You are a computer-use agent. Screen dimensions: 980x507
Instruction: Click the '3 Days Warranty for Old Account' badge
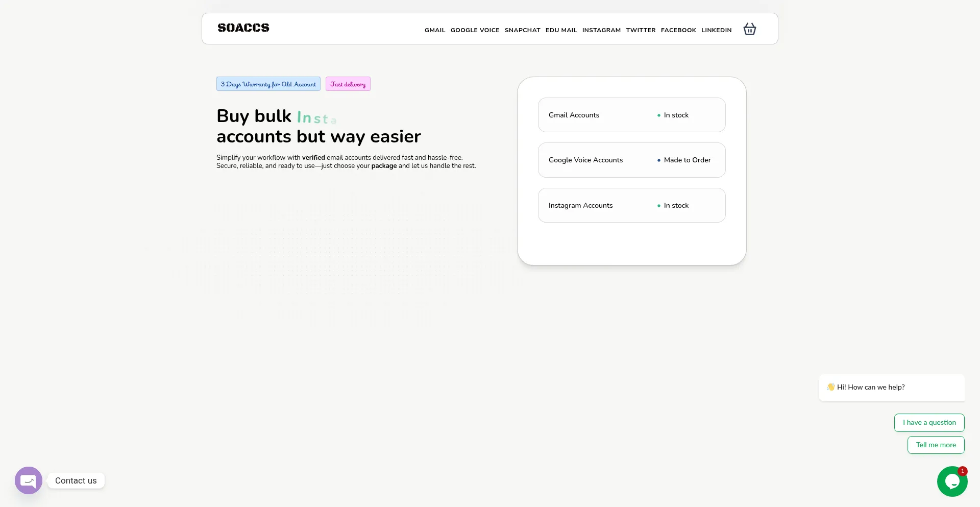click(268, 84)
